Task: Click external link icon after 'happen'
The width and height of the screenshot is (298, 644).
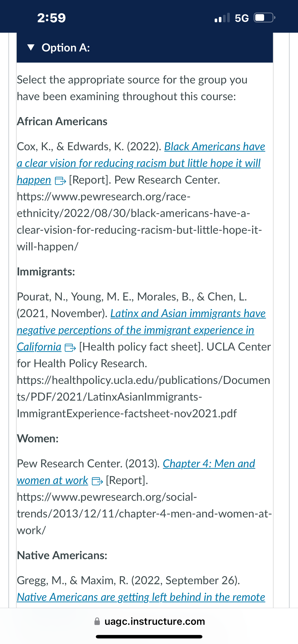Action: click(60, 181)
